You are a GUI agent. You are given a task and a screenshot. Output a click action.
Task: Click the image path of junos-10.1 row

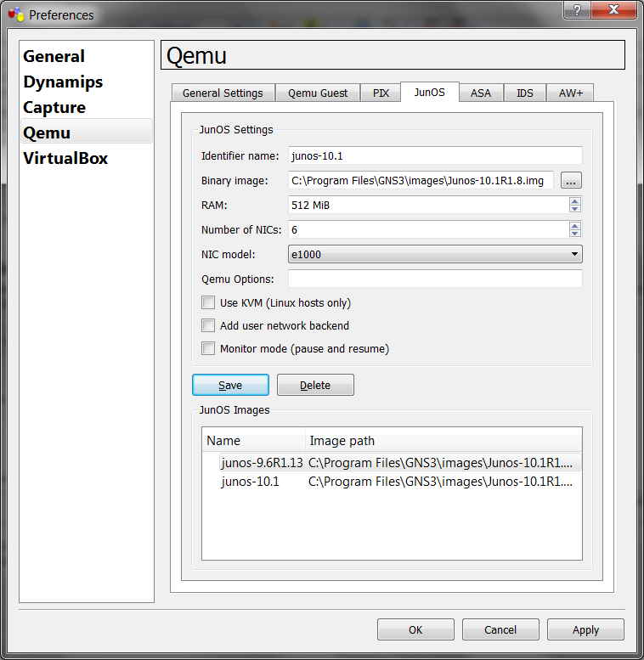(x=440, y=481)
